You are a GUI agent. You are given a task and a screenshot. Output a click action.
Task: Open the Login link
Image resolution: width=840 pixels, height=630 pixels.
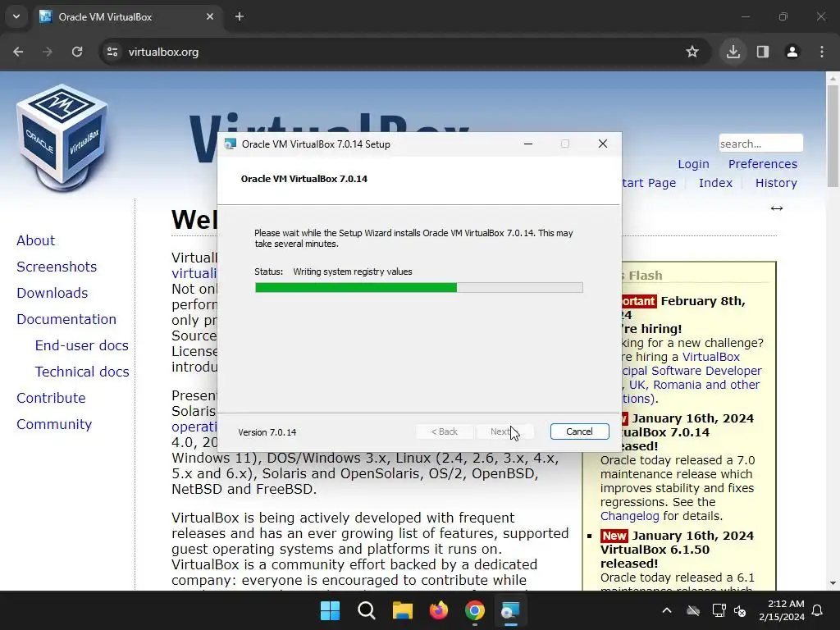click(693, 164)
